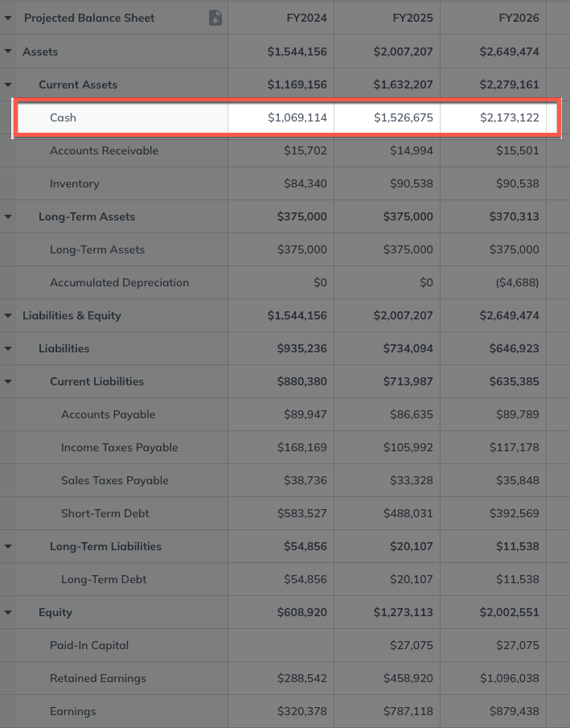Click Paid-In Capital FY2025 value $27,075
Viewport: 570px width, 728px height.
(412, 645)
